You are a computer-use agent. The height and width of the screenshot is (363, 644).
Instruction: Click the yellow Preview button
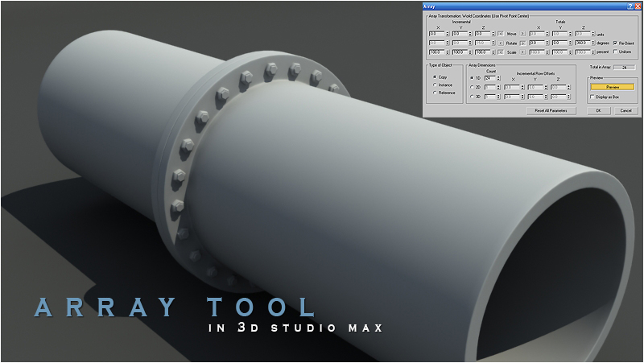pos(613,87)
